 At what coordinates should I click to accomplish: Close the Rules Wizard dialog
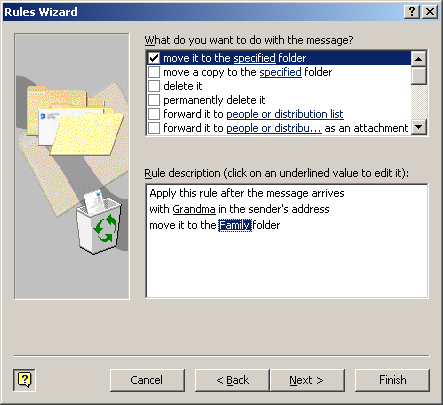(x=430, y=12)
